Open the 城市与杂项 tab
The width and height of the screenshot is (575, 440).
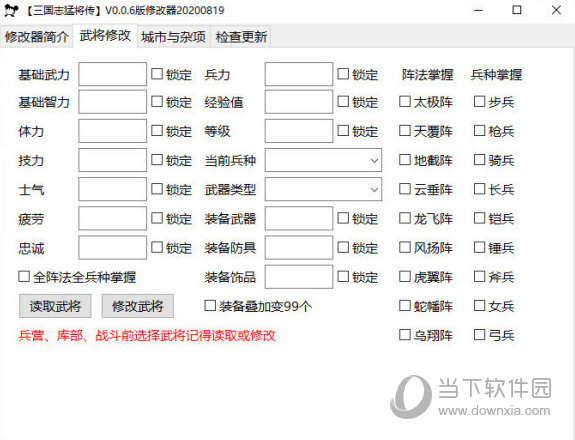click(x=173, y=37)
